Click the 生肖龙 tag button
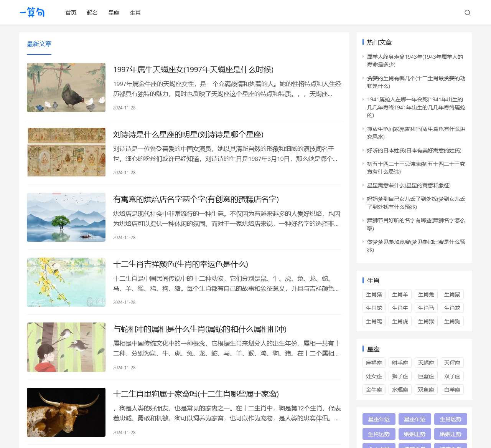The height and width of the screenshot is (448, 491). click(x=452, y=307)
